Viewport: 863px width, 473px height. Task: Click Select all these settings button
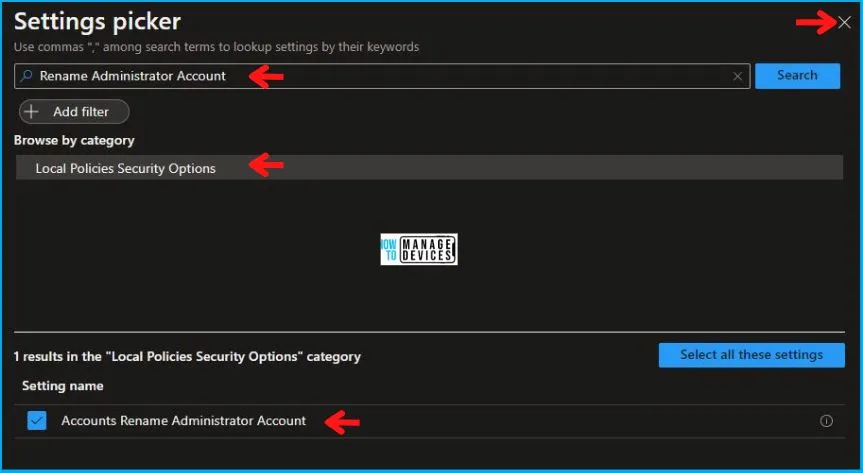pyautogui.click(x=751, y=355)
